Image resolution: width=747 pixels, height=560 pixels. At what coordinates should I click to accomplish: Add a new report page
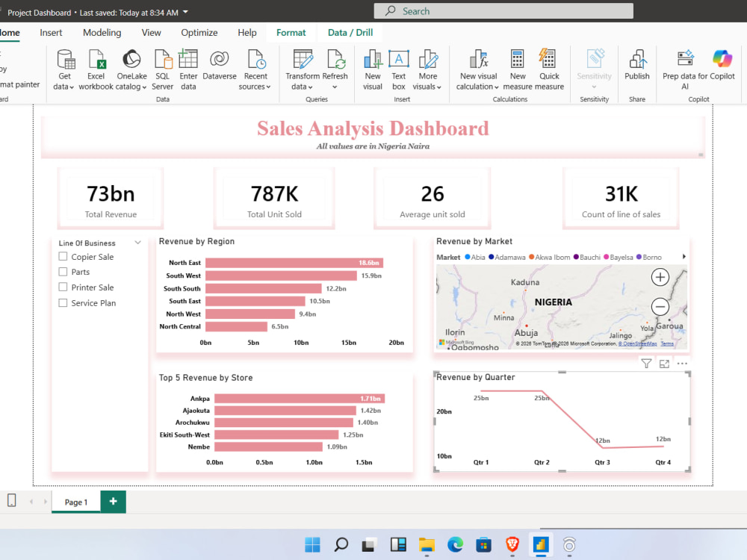coord(113,502)
